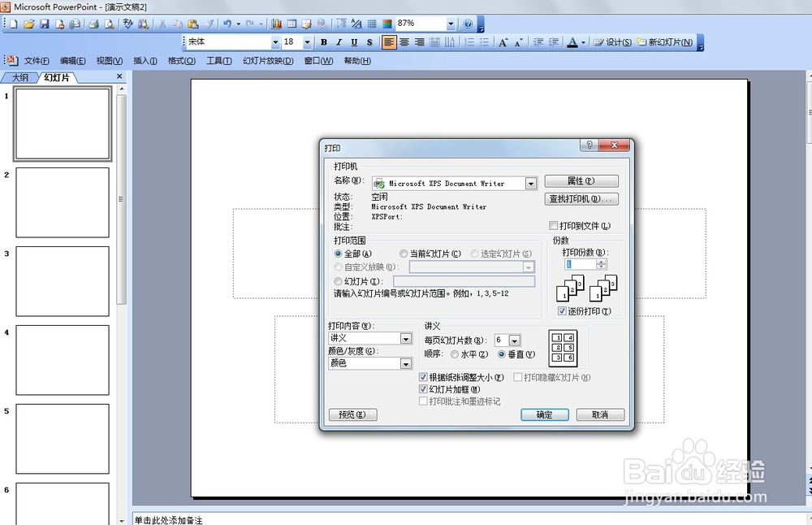Select slide 5 thumbnail in side pane
Viewport: 812px width, 525px height.
click(63, 439)
